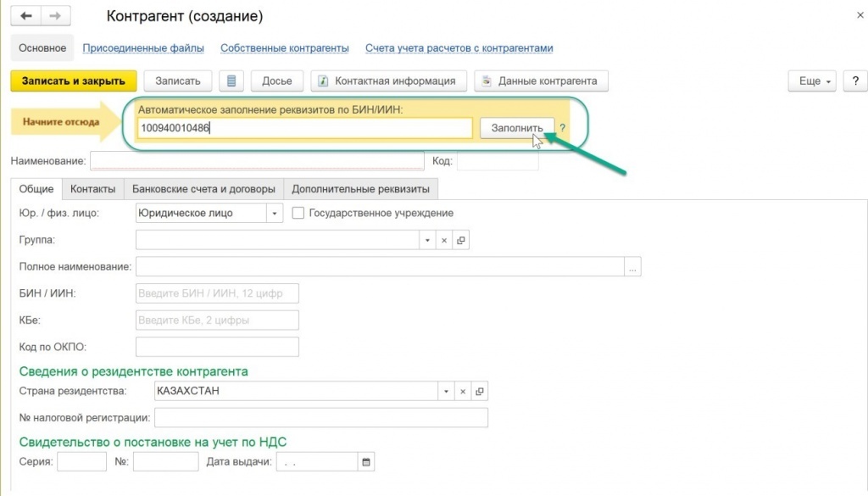Click the БИН / ИИН input field

point(217,293)
